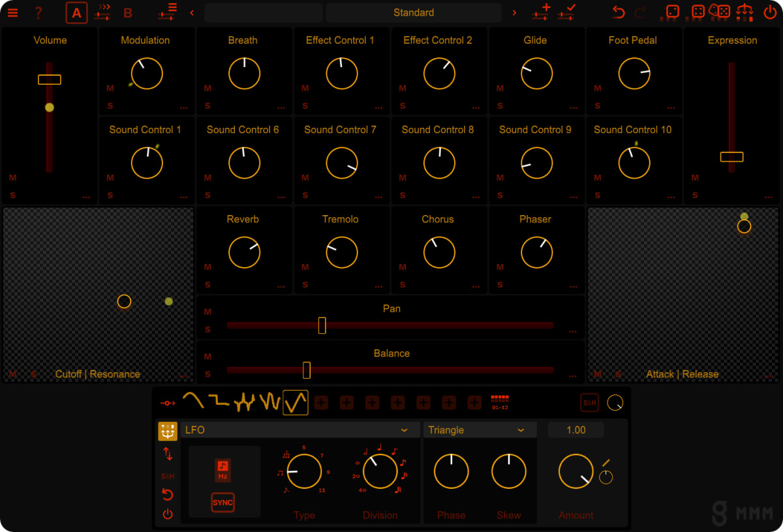Screen dimensions: 783x532
Task: Go to the next preset
Action: [x=514, y=12]
